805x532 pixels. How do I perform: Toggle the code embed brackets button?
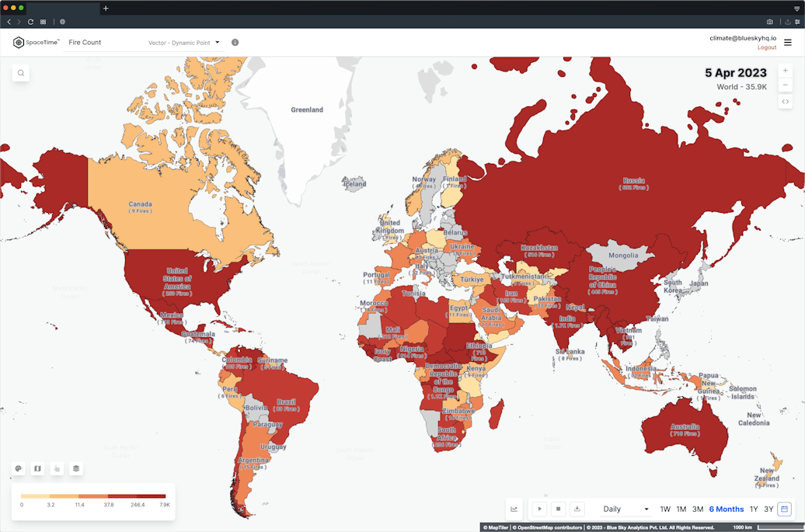tap(785, 102)
